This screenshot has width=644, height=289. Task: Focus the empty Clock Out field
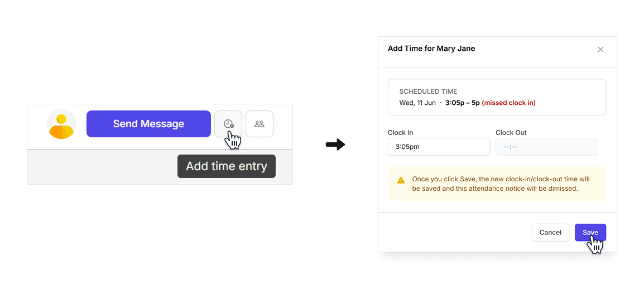(x=546, y=147)
